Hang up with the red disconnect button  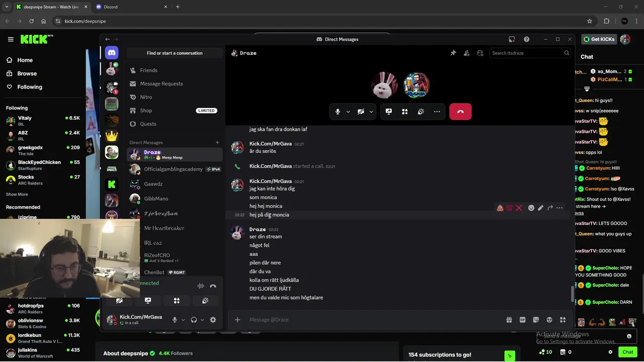(x=460, y=112)
